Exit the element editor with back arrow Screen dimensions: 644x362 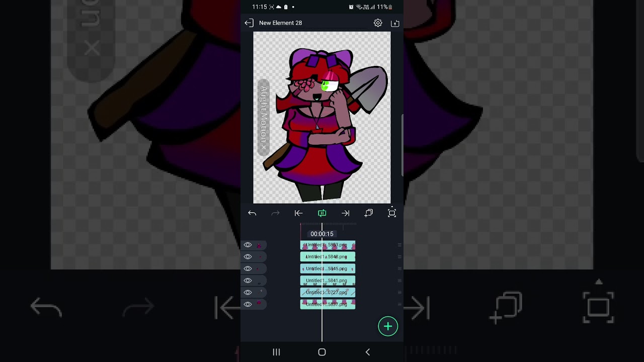pos(249,23)
